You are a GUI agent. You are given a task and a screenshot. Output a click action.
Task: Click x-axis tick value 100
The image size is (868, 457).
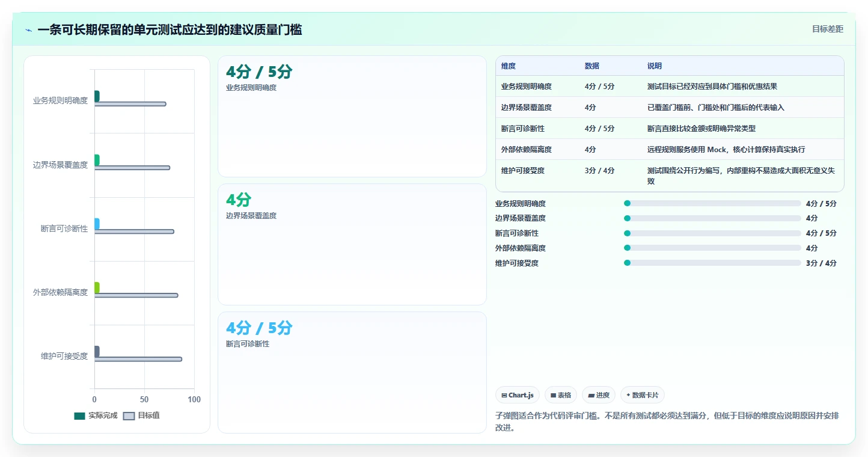[x=194, y=399]
